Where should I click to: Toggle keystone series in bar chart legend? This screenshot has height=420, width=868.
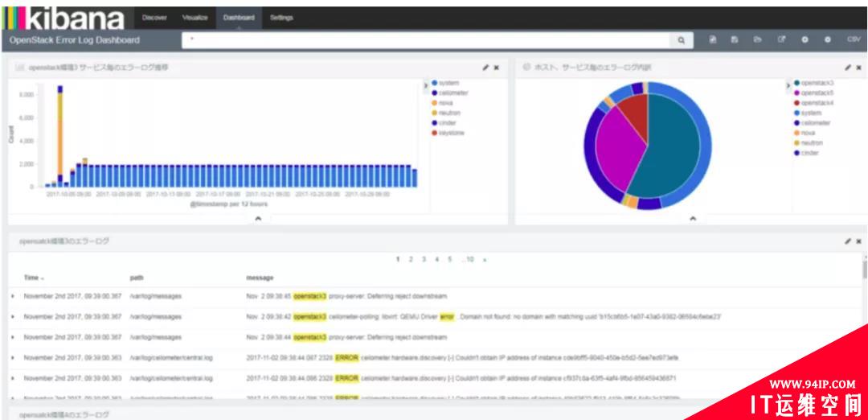tap(448, 133)
